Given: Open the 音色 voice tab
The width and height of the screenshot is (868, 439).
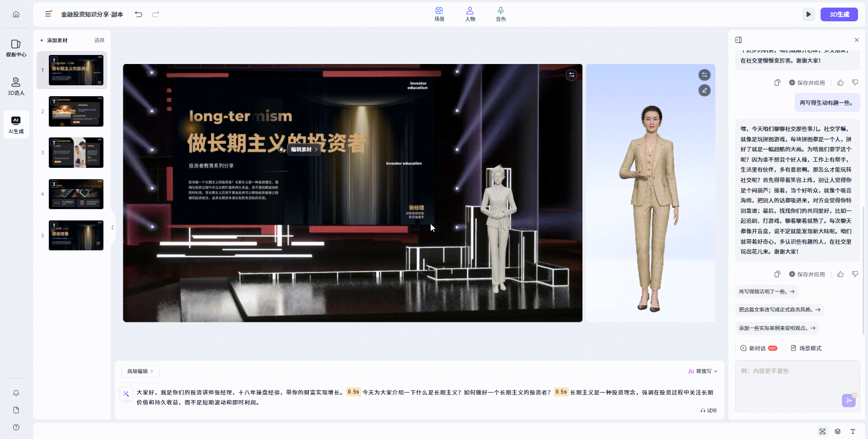Looking at the screenshot, I should click(x=501, y=14).
